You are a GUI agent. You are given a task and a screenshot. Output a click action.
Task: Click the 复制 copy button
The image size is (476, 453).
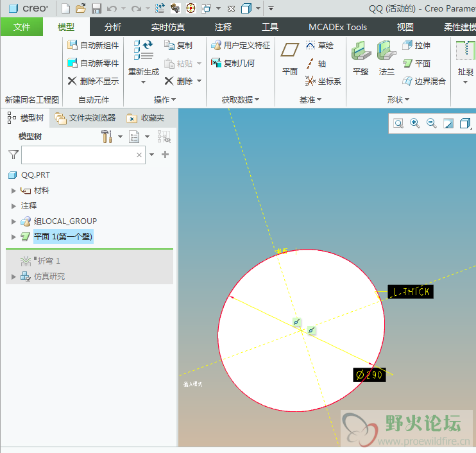pos(178,46)
